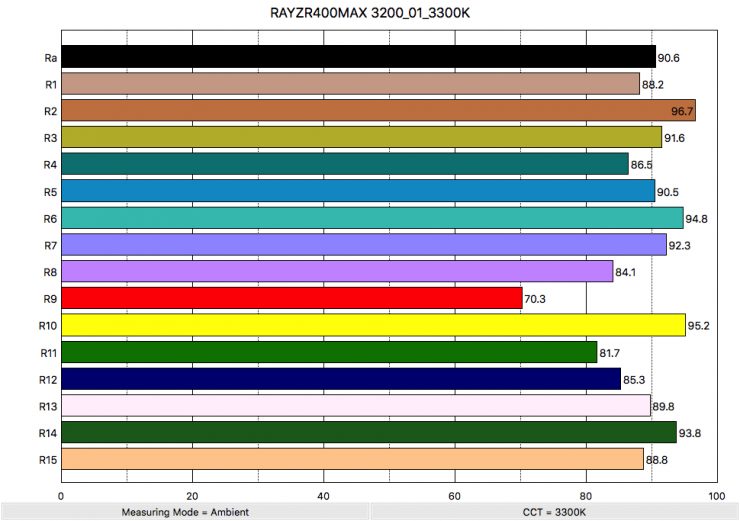Click the R4 axis label
The width and height of the screenshot is (740, 521).
49,165
